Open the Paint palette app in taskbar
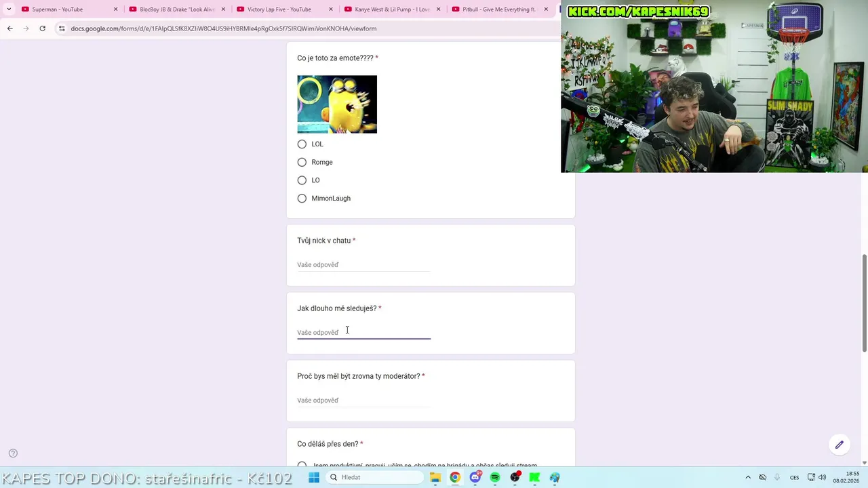Viewport: 868px width, 488px height. [555, 477]
